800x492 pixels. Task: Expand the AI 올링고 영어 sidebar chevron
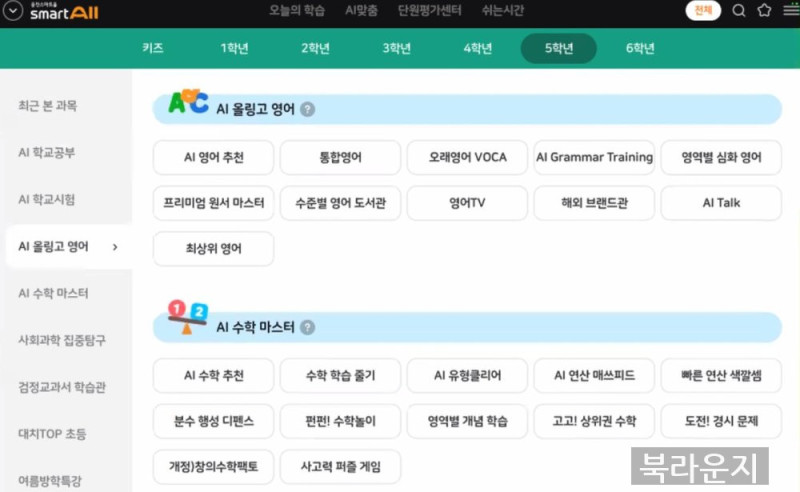[115, 247]
